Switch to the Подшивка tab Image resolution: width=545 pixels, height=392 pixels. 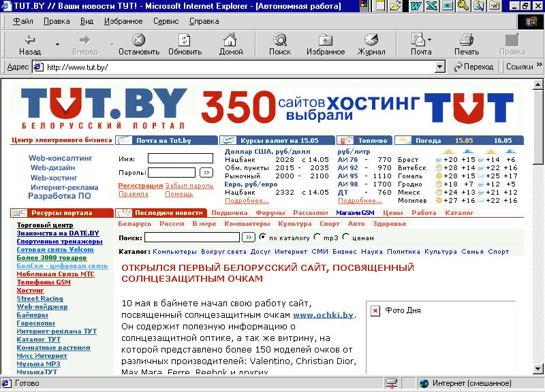[x=230, y=213]
